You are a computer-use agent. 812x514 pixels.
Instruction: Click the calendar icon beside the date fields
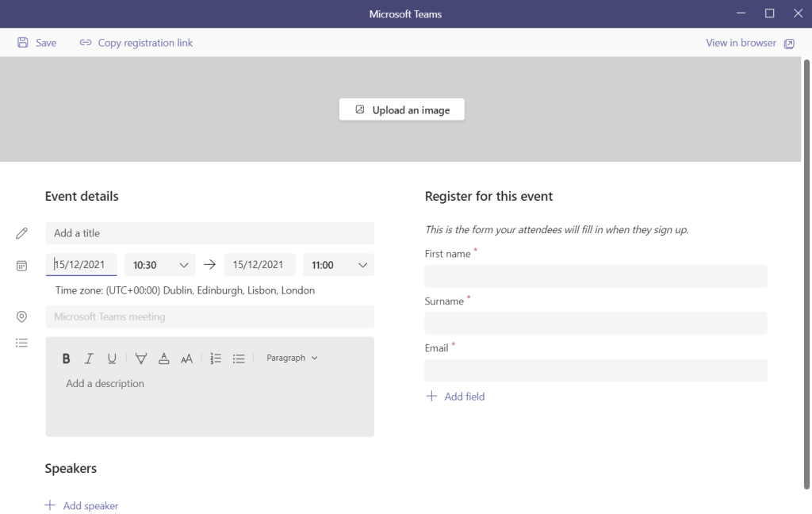pyautogui.click(x=21, y=265)
